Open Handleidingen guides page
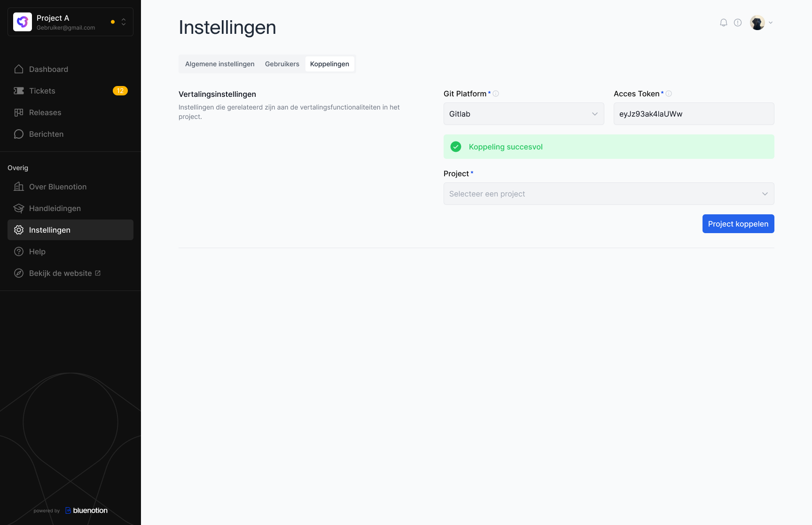Screen dimensions: 812x525 click(55, 208)
